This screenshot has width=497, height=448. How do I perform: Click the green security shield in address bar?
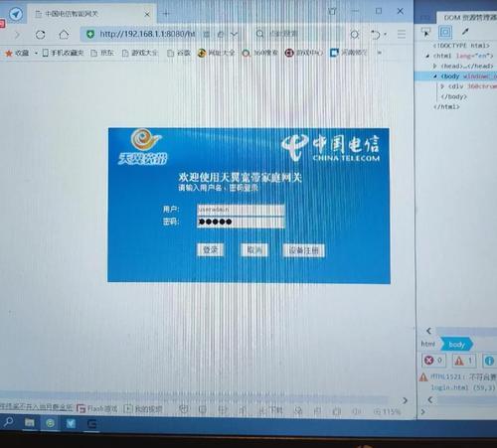[x=90, y=34]
